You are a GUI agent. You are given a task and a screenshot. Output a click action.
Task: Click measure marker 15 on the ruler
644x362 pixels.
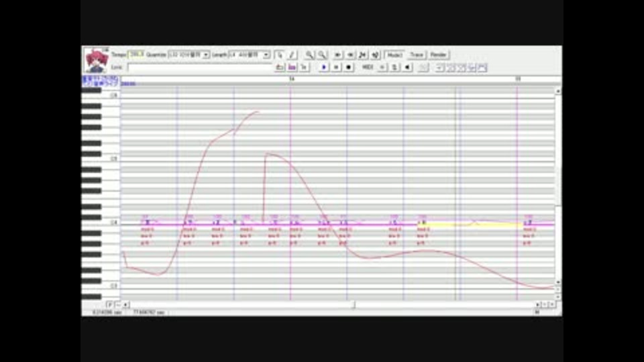519,79
